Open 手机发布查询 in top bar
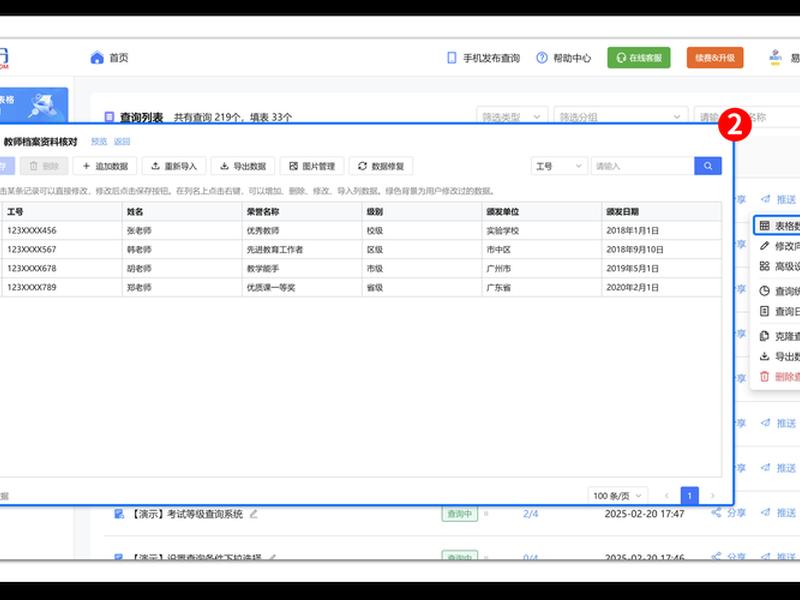 click(483, 58)
